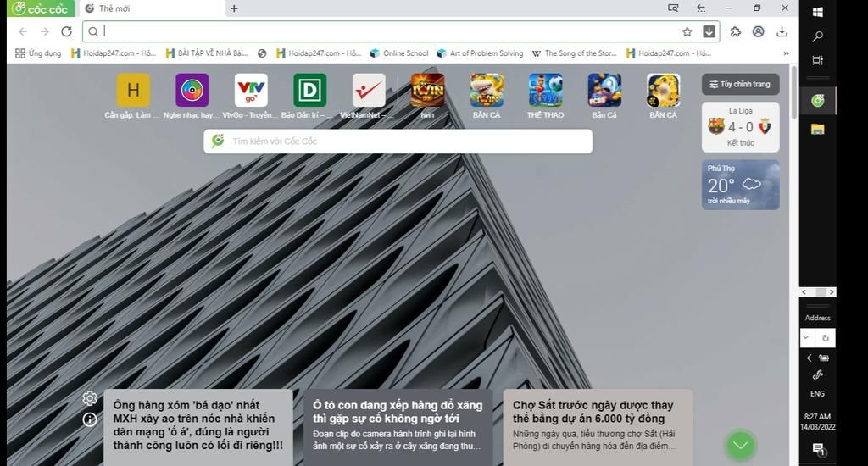Click the 8:27 AM clock
Screen dimensions: 868x466
(x=818, y=416)
